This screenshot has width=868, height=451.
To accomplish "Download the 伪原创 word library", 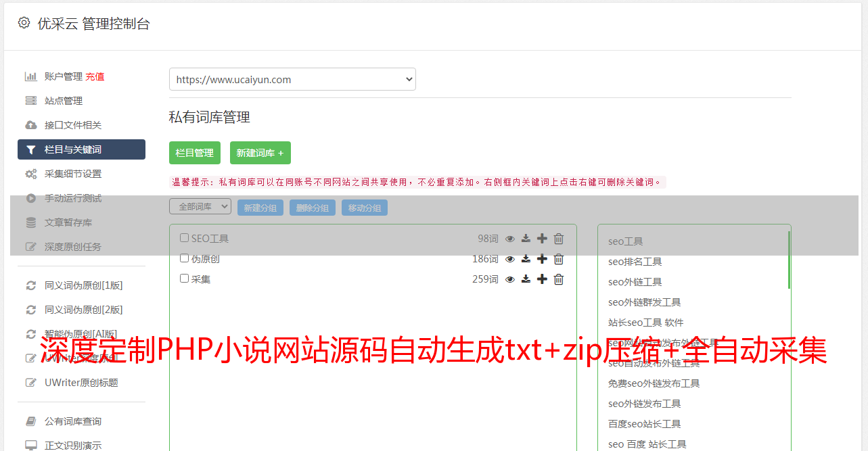I will [x=526, y=259].
